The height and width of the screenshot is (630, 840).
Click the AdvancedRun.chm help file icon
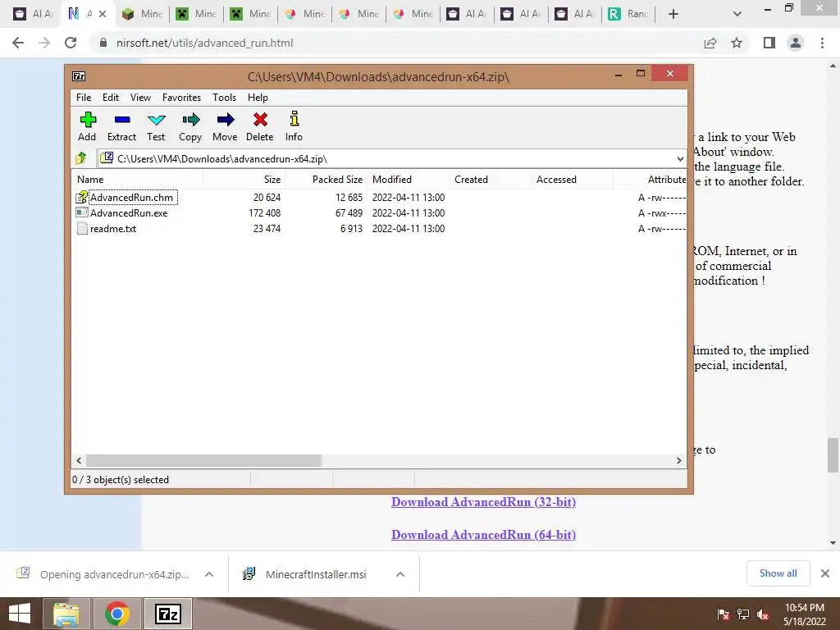pos(82,197)
